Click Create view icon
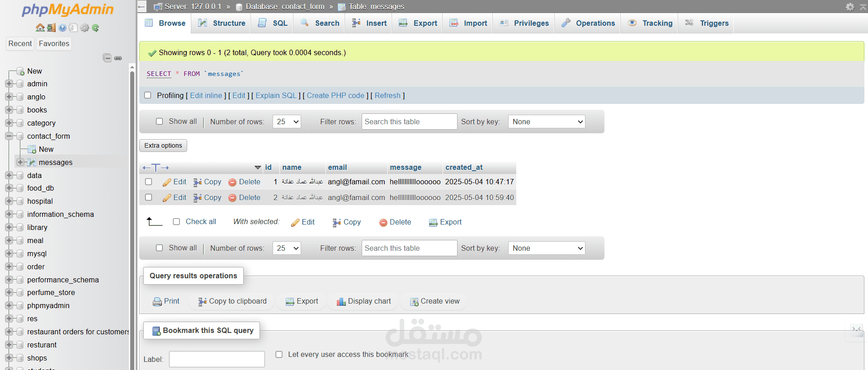This screenshot has width=868, height=370. [414, 302]
